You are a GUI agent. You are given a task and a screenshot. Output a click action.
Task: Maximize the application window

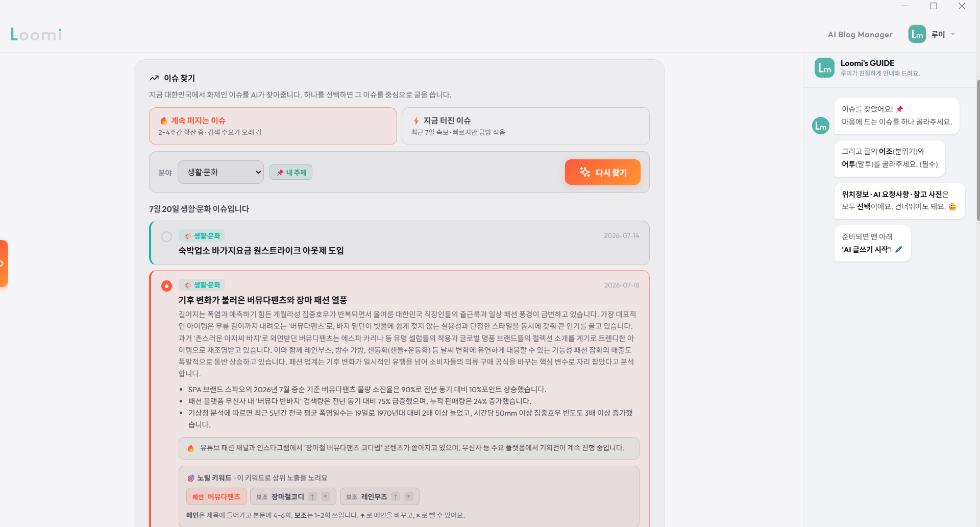(934, 6)
